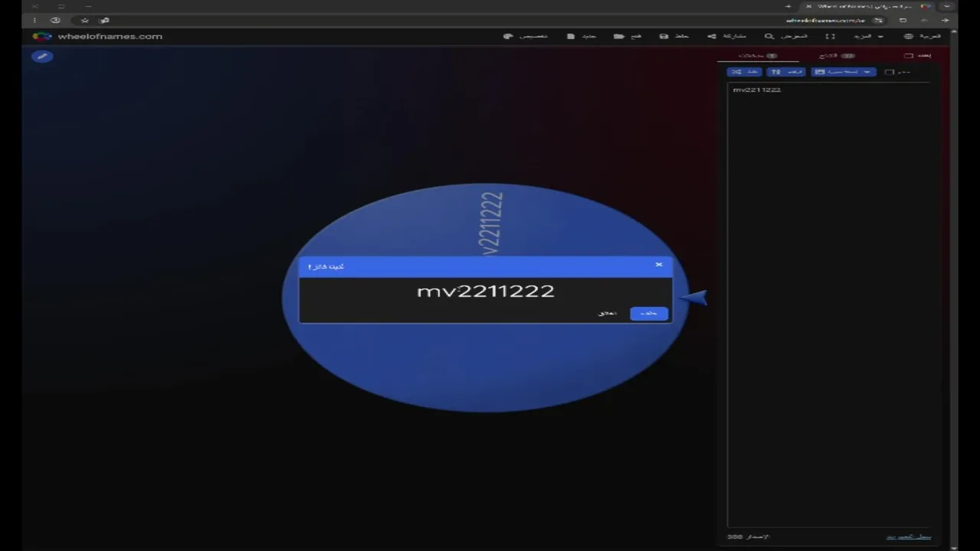This screenshot has height=551, width=980.
Task: Click the blue Remove button in dialog
Action: (x=648, y=313)
